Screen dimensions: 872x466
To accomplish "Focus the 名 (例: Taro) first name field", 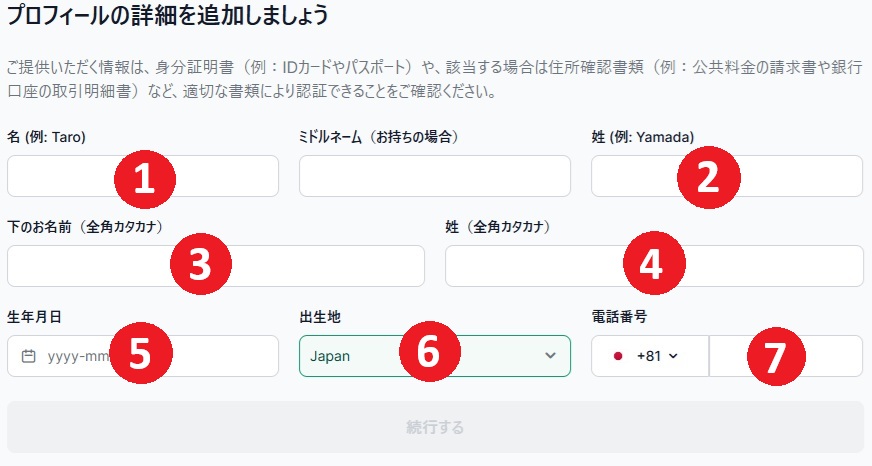I will [x=143, y=176].
